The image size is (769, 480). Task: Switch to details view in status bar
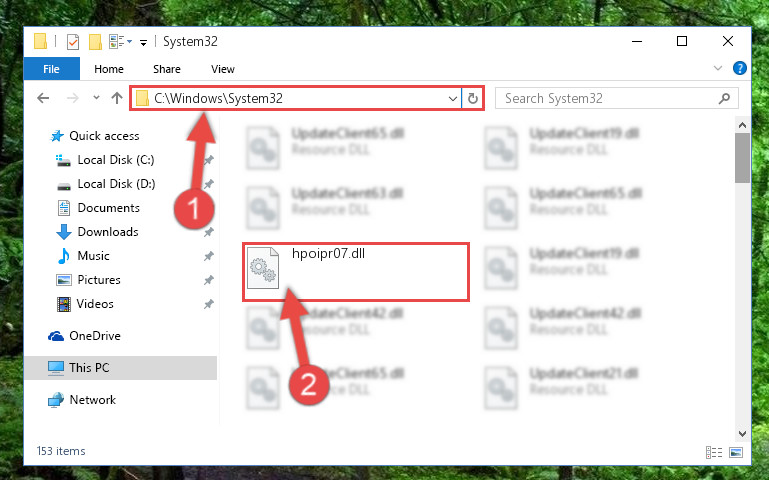point(714,452)
